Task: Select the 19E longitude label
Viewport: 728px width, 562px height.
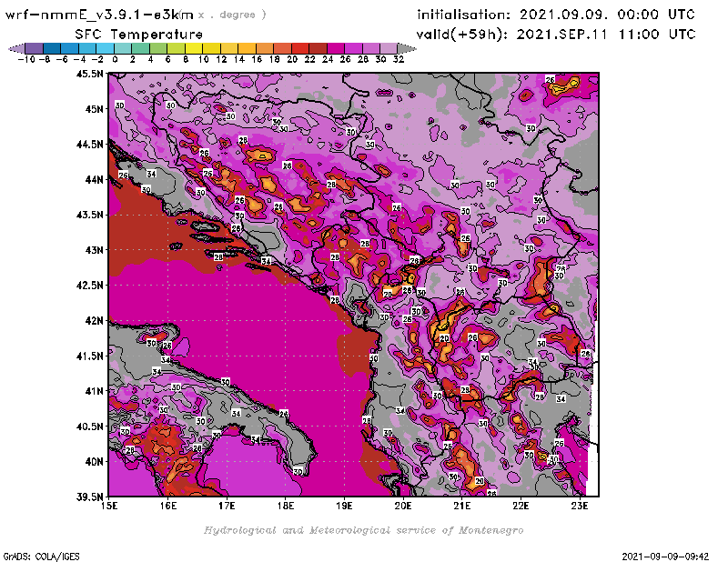Action: pos(344,506)
